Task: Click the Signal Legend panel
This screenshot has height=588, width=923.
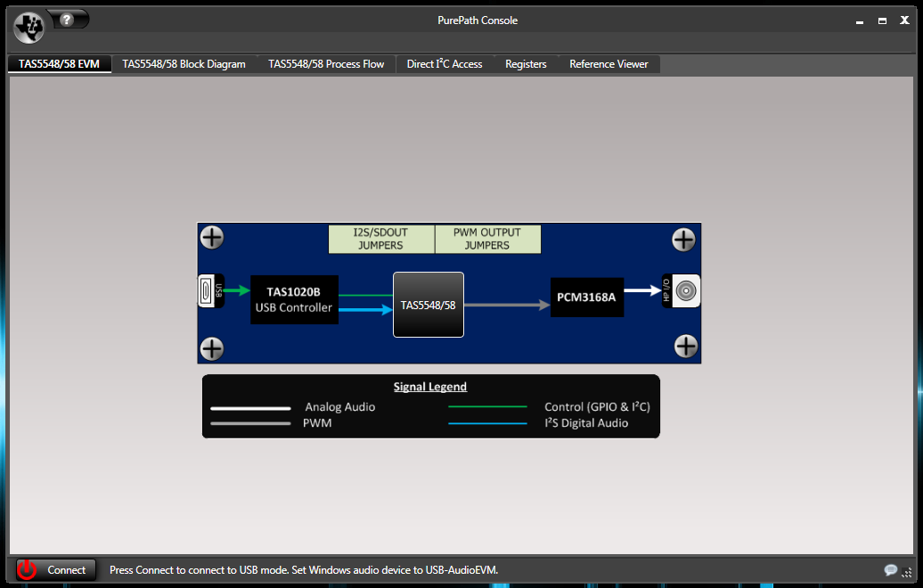Action: 430,406
